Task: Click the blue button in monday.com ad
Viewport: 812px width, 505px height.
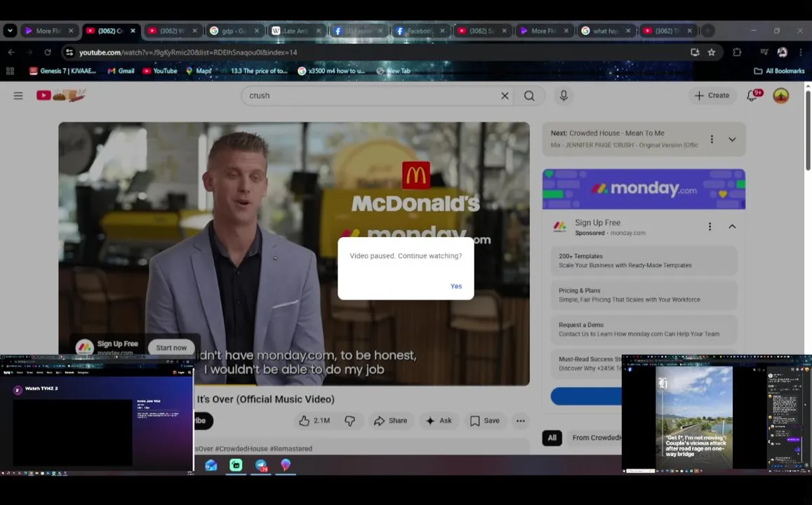Action: point(586,396)
